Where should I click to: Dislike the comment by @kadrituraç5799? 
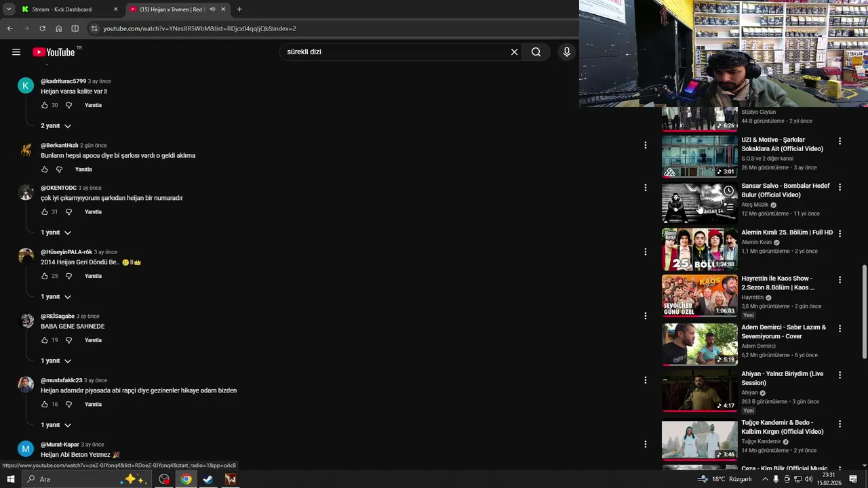(68, 105)
